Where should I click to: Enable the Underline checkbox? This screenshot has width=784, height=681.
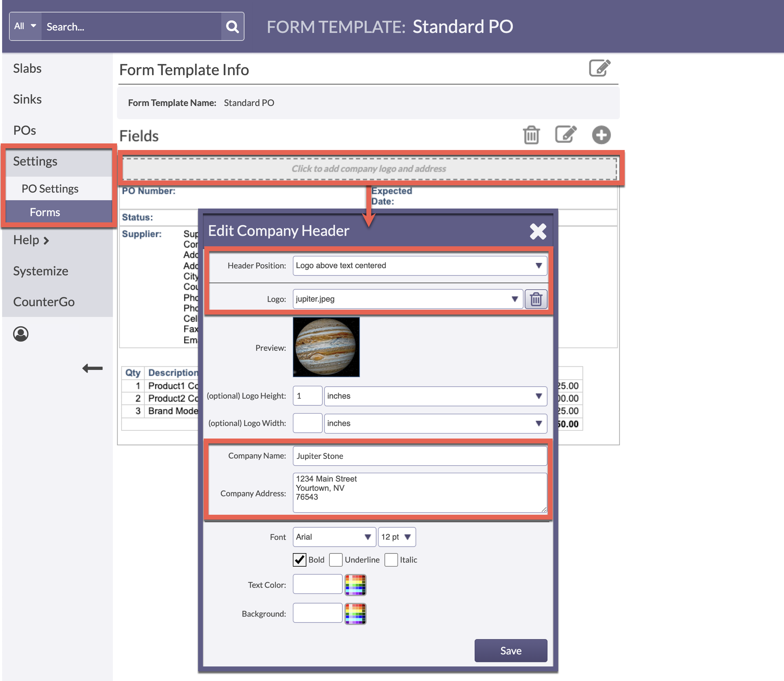click(x=336, y=559)
